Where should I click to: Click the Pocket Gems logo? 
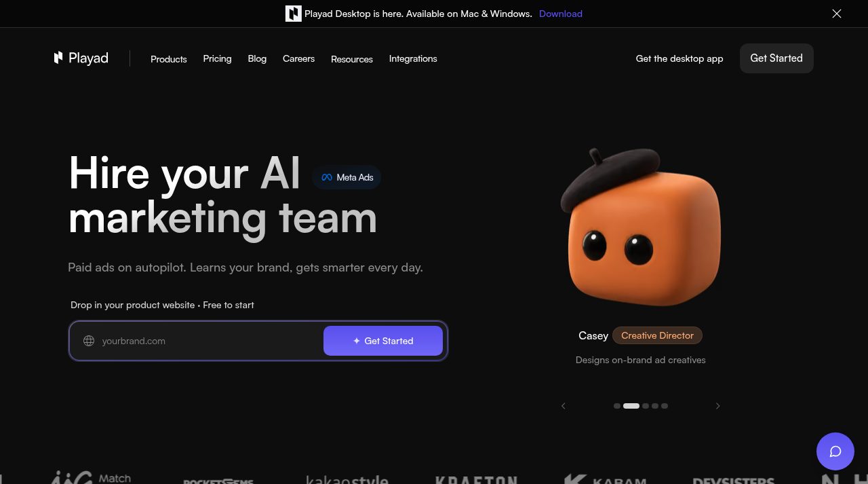(x=218, y=481)
